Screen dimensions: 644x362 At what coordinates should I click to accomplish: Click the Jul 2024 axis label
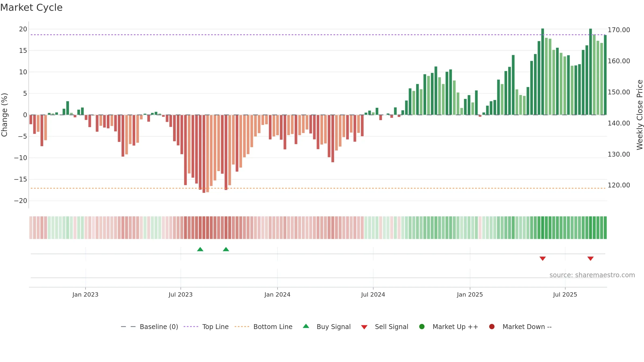point(373,294)
